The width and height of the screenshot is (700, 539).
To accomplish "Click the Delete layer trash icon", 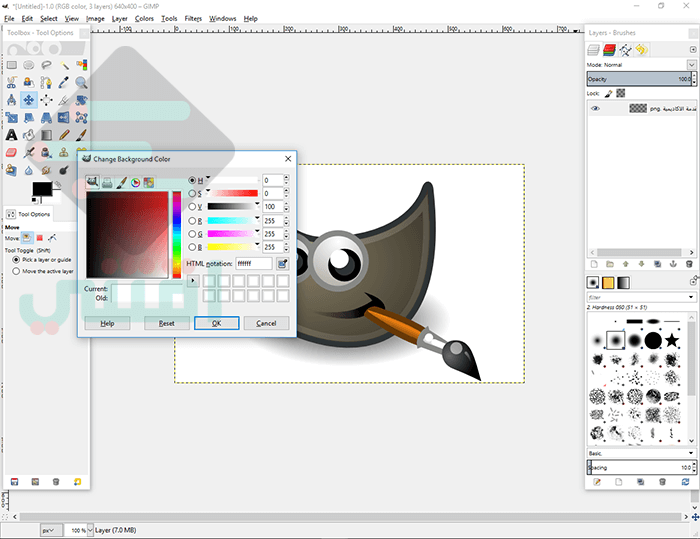I will (689, 264).
